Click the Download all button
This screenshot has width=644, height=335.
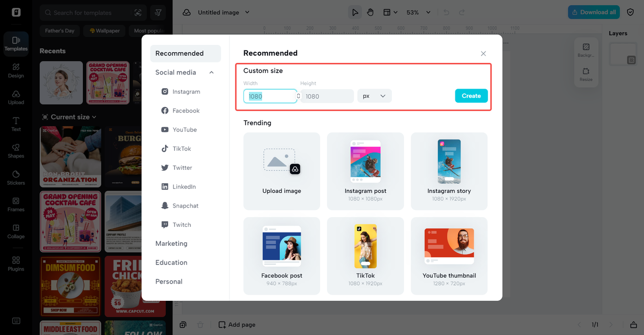tap(593, 12)
